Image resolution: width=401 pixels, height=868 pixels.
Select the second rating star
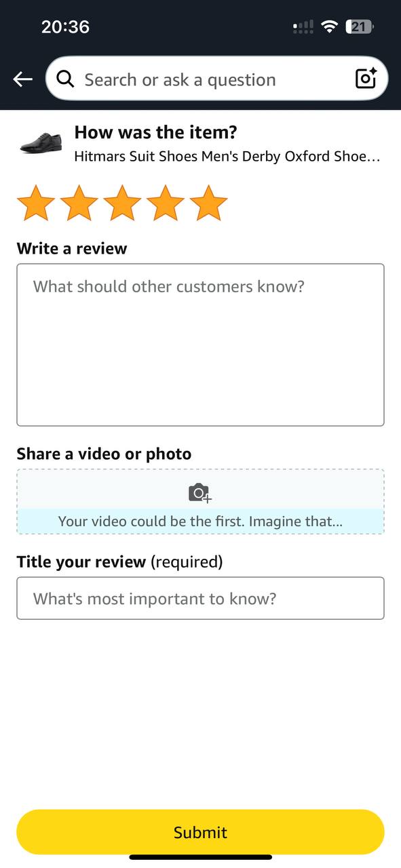point(79,204)
